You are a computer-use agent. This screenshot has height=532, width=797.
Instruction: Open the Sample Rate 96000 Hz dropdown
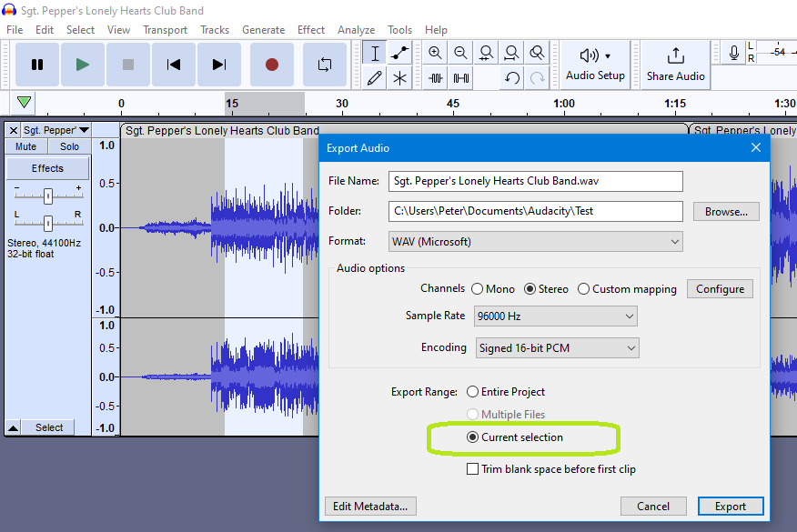tap(556, 316)
